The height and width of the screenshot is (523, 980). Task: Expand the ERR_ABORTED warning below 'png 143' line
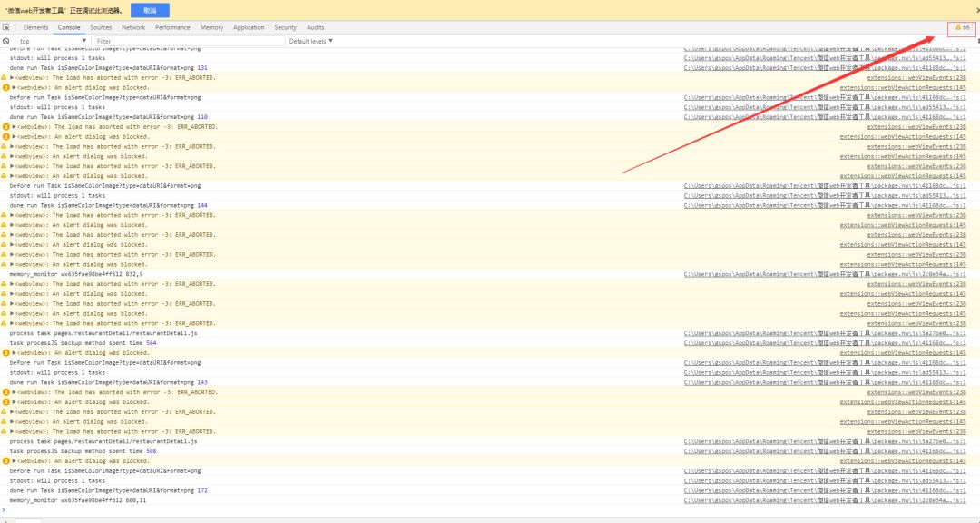[15, 392]
